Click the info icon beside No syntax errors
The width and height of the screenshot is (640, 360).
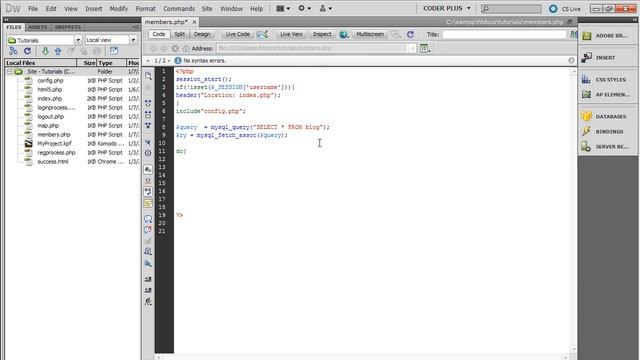point(178,60)
